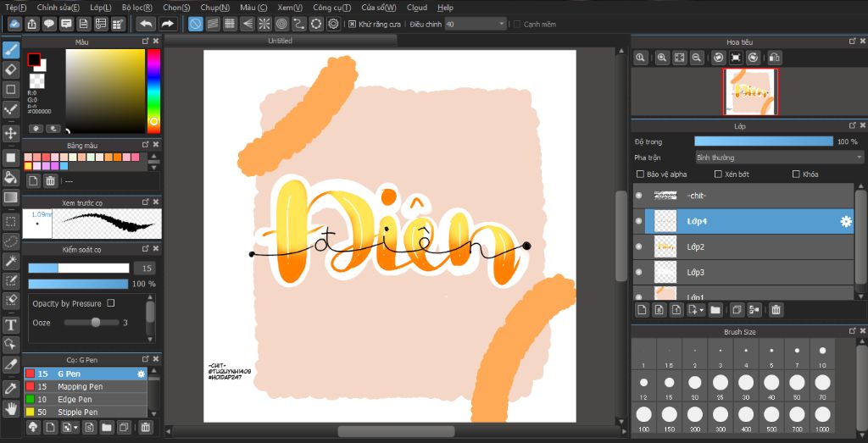Open gear settings for layer Lớp4

[846, 221]
